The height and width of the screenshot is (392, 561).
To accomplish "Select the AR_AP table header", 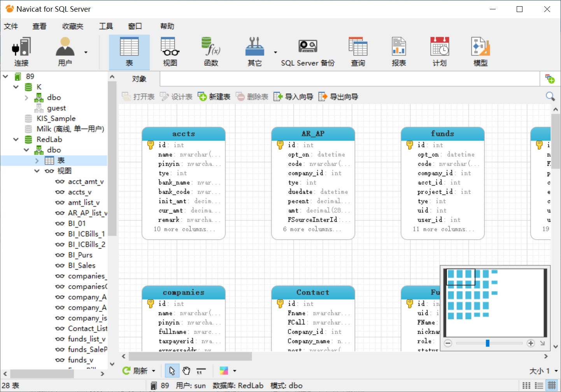I will point(313,134).
